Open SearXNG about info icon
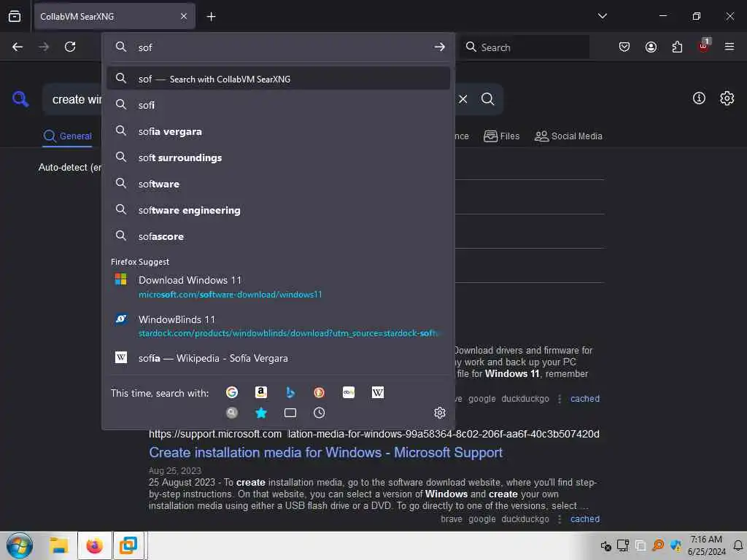 (x=699, y=98)
